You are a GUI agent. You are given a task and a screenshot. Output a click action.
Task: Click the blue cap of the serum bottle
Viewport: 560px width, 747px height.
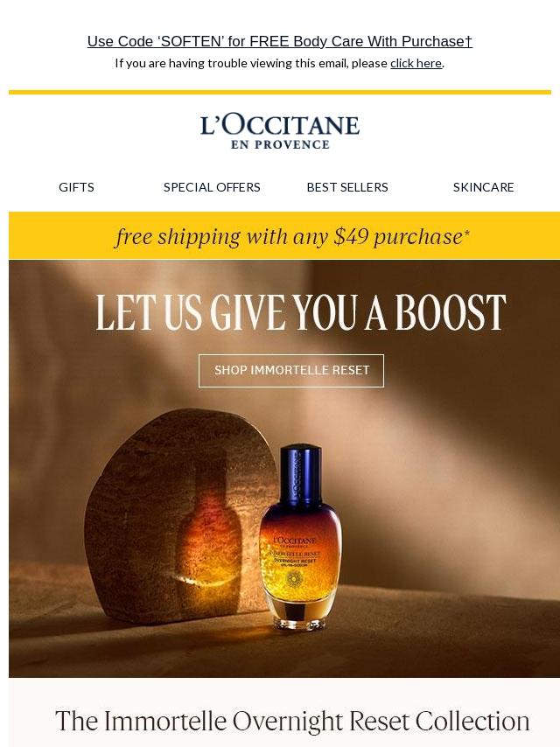point(300,474)
